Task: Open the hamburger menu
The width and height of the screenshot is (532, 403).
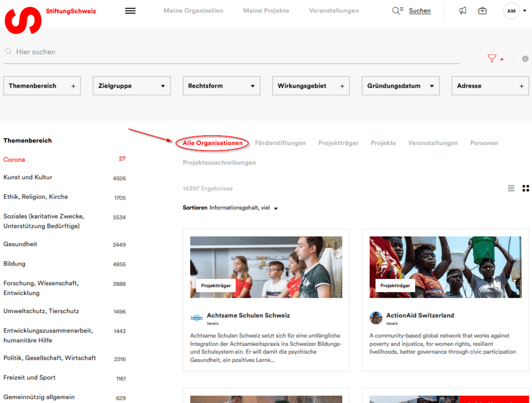Action: click(x=130, y=11)
